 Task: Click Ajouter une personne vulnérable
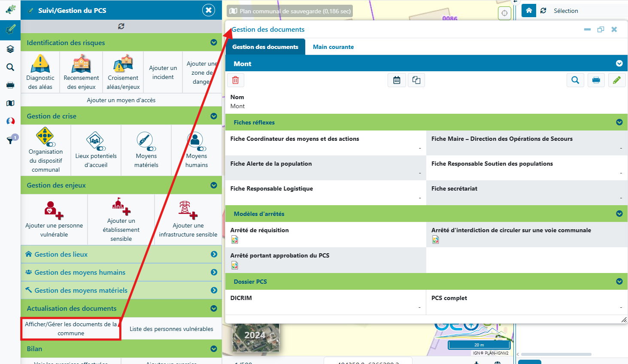(54, 220)
